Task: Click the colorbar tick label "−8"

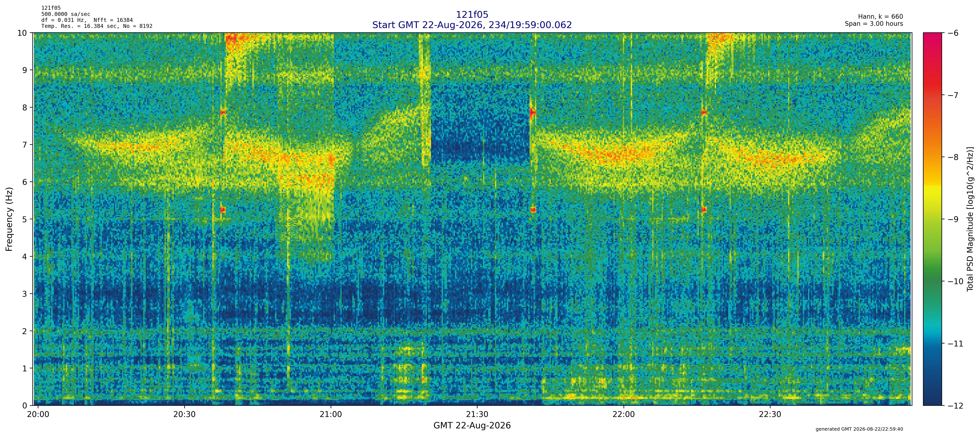Action: point(953,157)
